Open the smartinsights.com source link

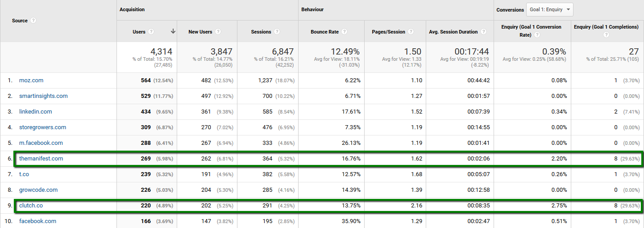point(43,96)
